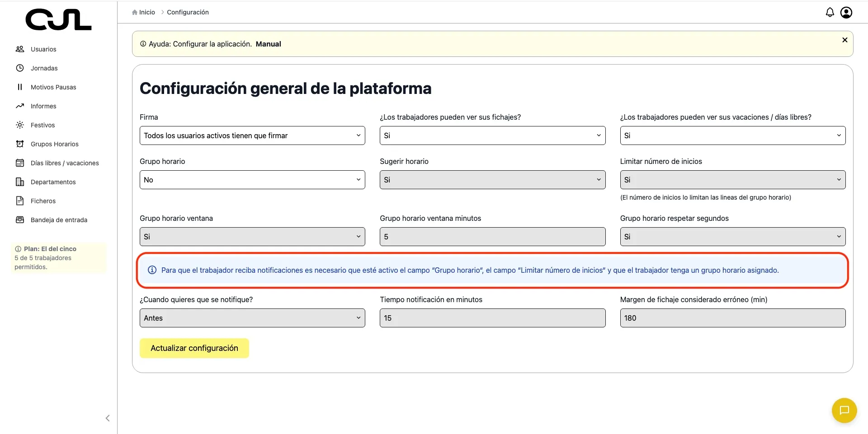Expand the Sugerir horario dropdown
Image resolution: width=868 pixels, height=434 pixels.
[492, 180]
